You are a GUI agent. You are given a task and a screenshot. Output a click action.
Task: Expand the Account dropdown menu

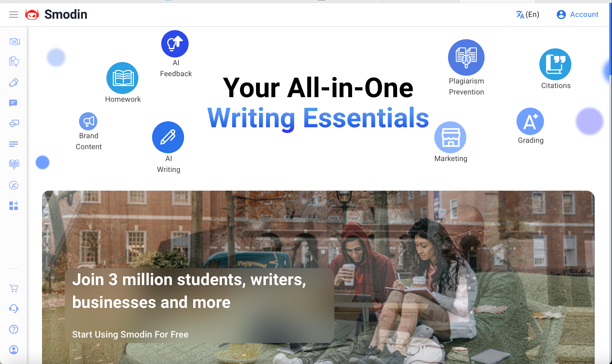pos(577,14)
